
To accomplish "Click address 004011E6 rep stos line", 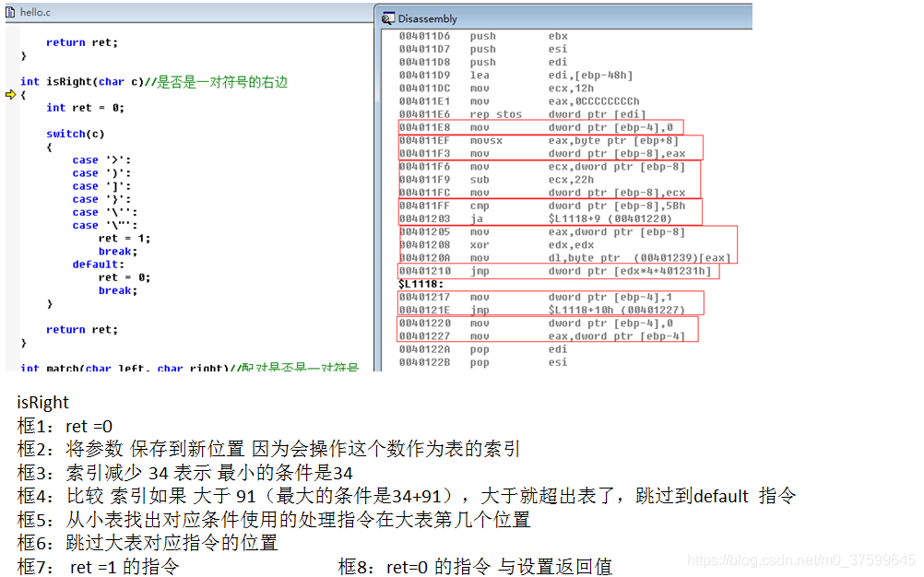I will pyautogui.click(x=522, y=114).
